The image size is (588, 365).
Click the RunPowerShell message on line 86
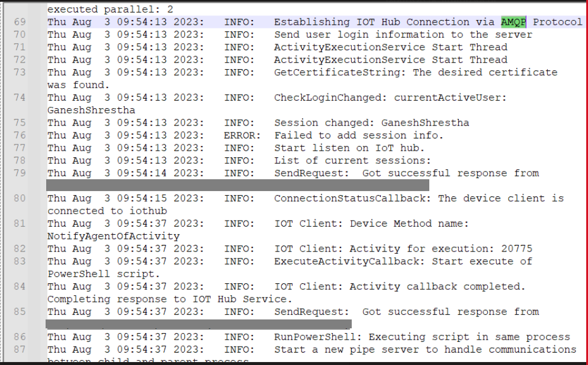tap(422, 337)
